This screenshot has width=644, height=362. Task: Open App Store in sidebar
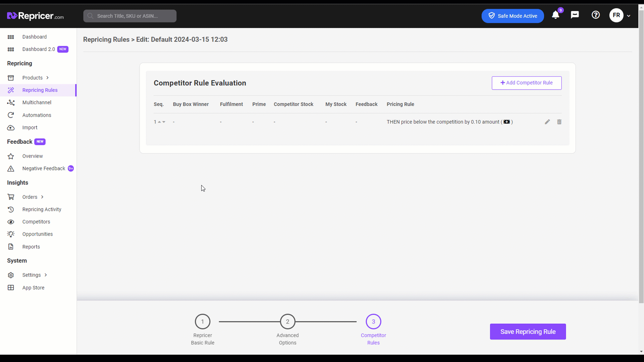[x=34, y=288]
